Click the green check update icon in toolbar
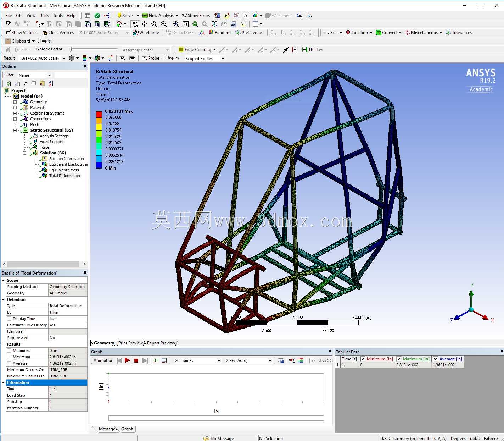This screenshot has width=504, height=441. pos(97,16)
